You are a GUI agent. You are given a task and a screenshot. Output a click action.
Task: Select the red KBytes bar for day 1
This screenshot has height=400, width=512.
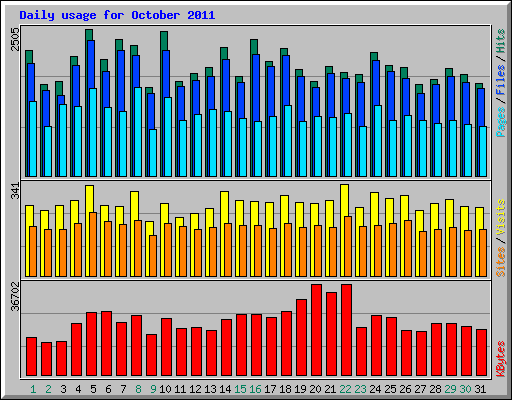tap(31, 357)
